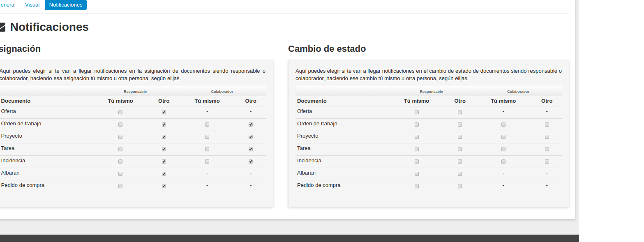Image resolution: width=644 pixels, height=242 pixels.
Task: Check Cambio de estado Proyecto Responsable Tú mismo
Action: 417,137
